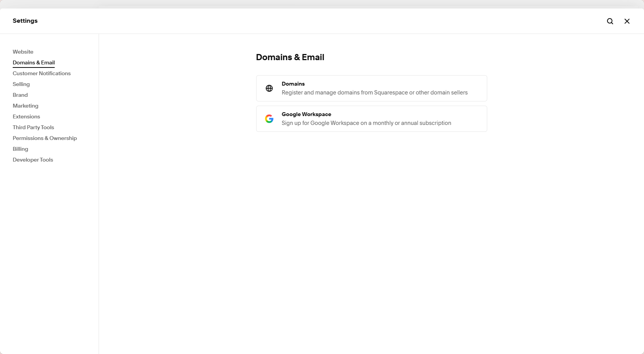Open the Domains card title
The height and width of the screenshot is (354, 644).
pyautogui.click(x=293, y=84)
